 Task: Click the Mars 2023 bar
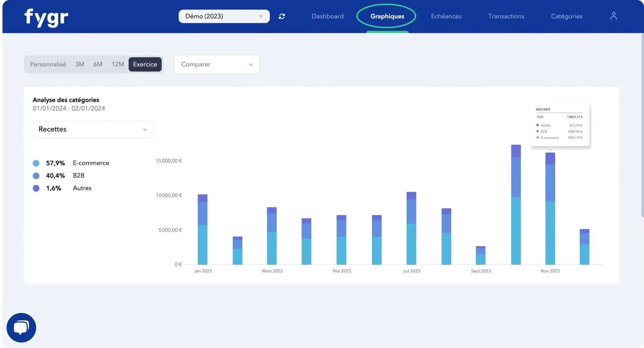(272, 236)
